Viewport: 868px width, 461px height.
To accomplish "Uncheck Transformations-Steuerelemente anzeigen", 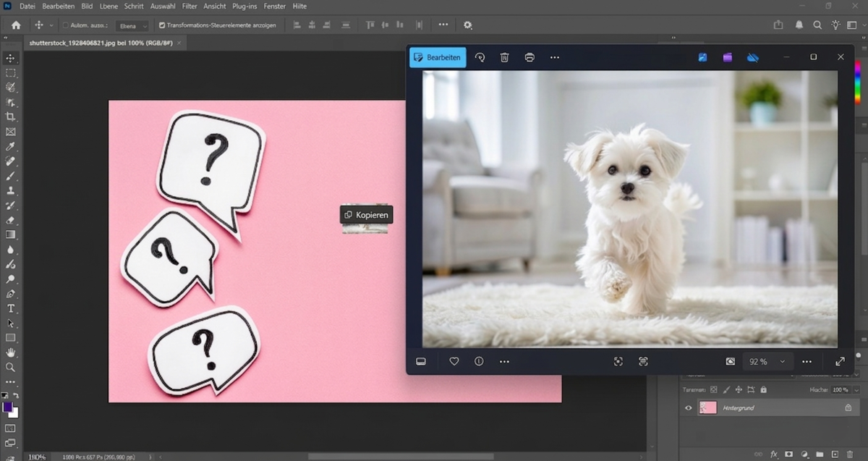I will pyautogui.click(x=162, y=25).
